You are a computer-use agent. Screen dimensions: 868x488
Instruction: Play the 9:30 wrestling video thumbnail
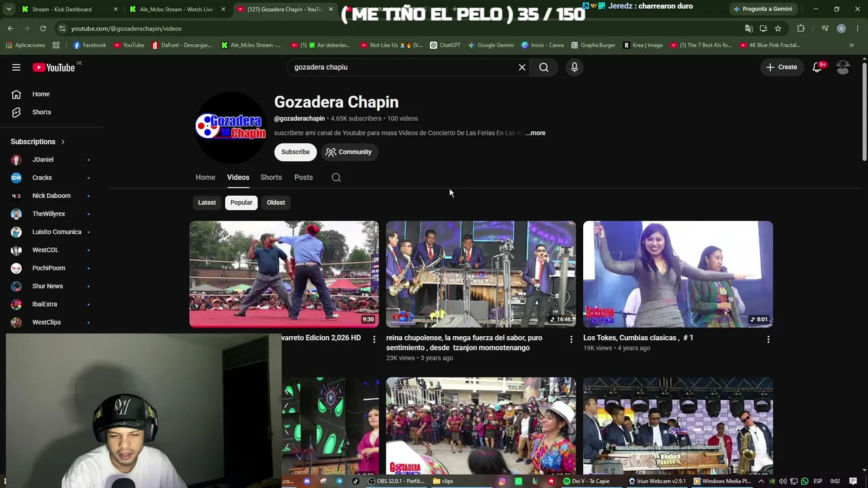pos(284,274)
